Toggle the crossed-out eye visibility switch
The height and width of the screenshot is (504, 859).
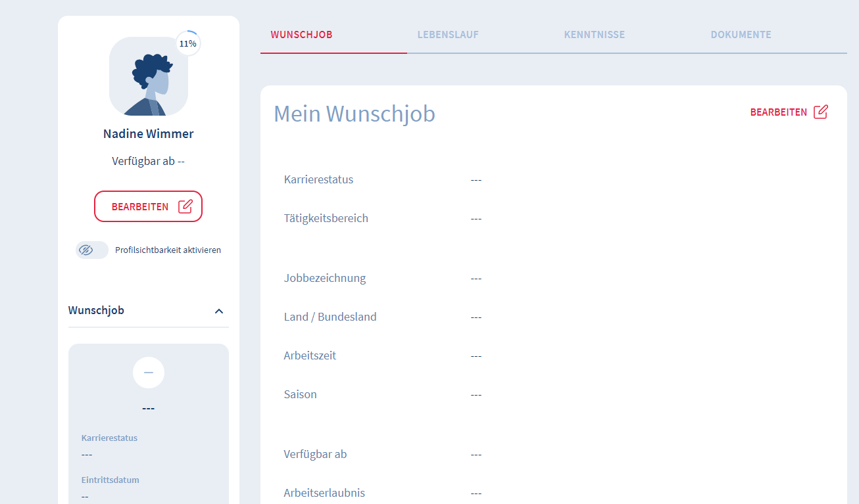point(91,250)
